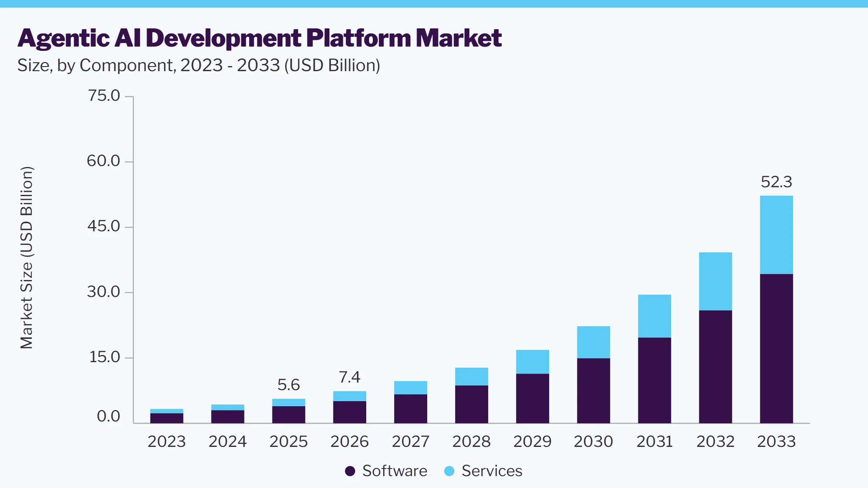Click the 7.4 value label above 2026

[x=350, y=377]
